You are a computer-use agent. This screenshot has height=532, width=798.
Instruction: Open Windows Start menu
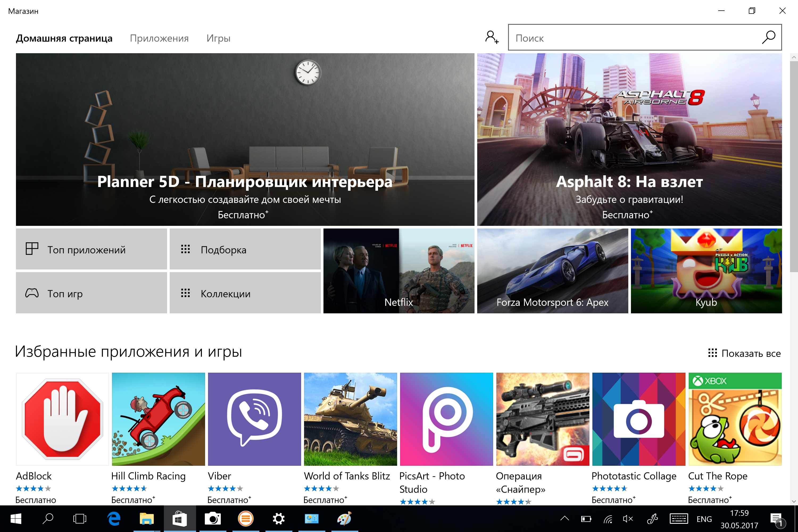point(16,518)
